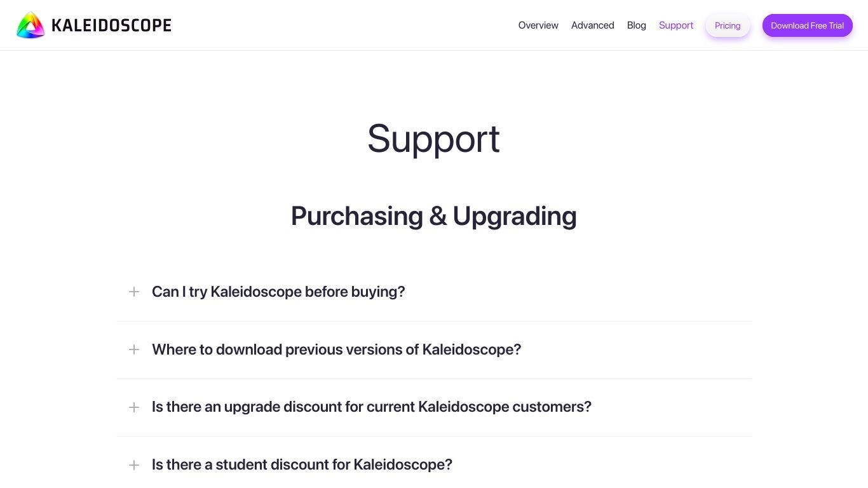Expand "Where to download previous versions of Kaleidoscope?"
This screenshot has height=488, width=868.
tap(336, 349)
